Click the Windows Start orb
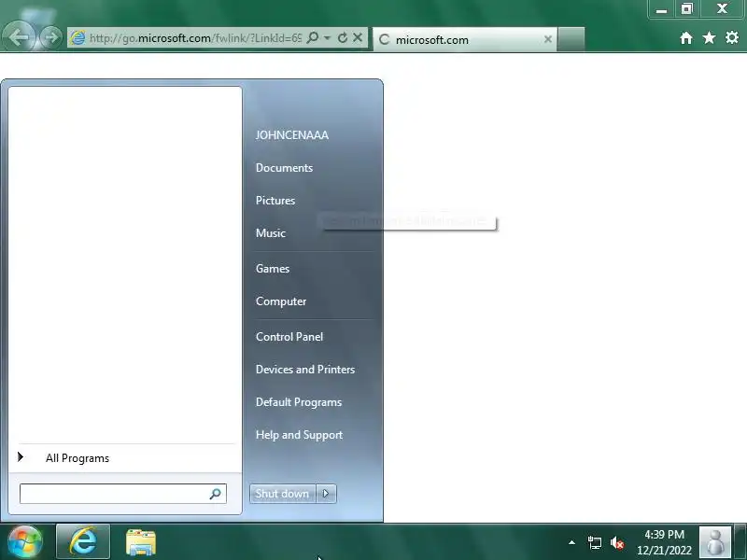Image resolution: width=747 pixels, height=560 pixels. click(x=25, y=542)
